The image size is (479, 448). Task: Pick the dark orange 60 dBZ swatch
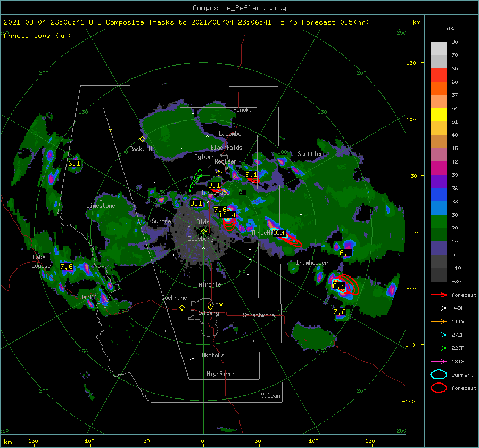click(x=439, y=88)
